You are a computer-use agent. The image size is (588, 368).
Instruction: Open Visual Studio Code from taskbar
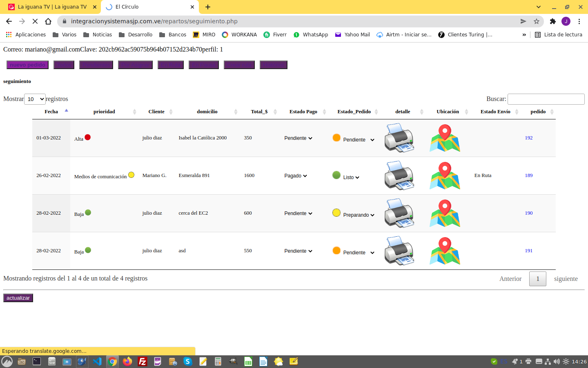click(97, 361)
